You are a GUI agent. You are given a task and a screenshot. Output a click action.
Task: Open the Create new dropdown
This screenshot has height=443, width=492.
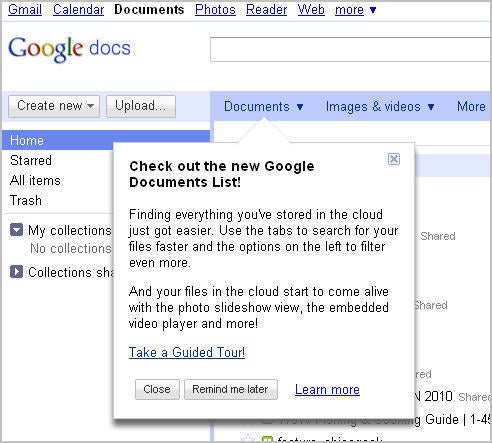[x=54, y=106]
